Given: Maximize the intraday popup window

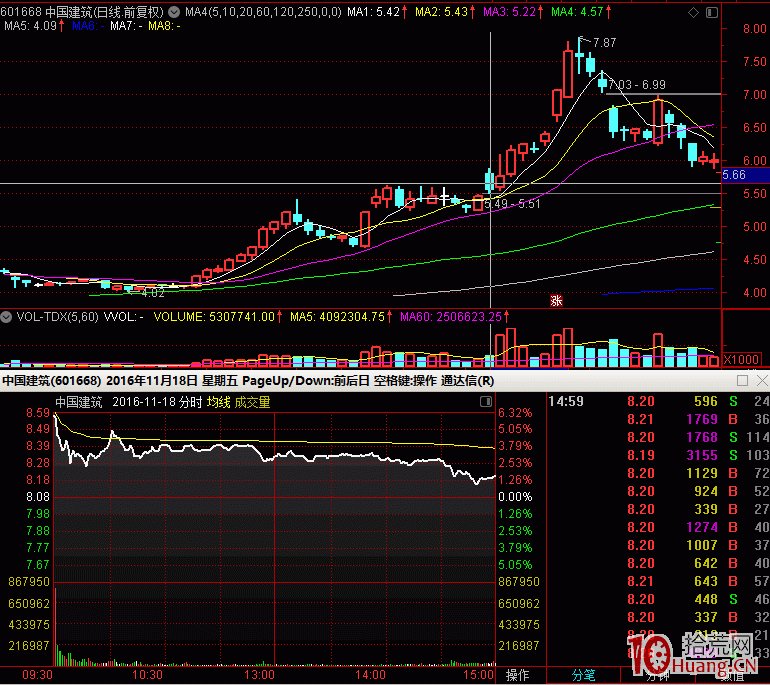Looking at the screenshot, I should 742,381.
